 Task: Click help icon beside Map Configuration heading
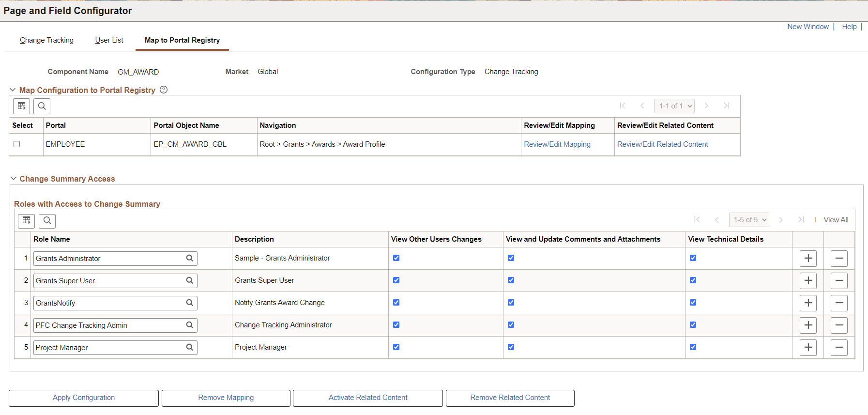coord(164,90)
